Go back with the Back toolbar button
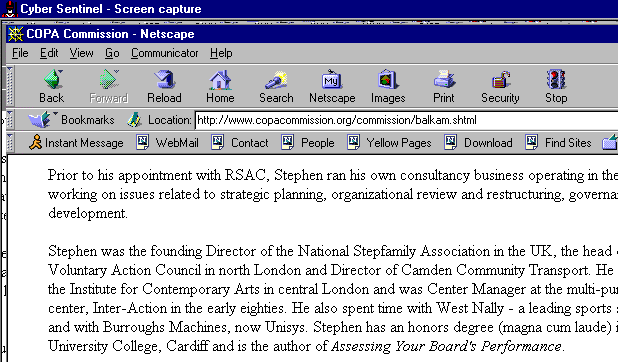The width and height of the screenshot is (618, 362). (52, 86)
